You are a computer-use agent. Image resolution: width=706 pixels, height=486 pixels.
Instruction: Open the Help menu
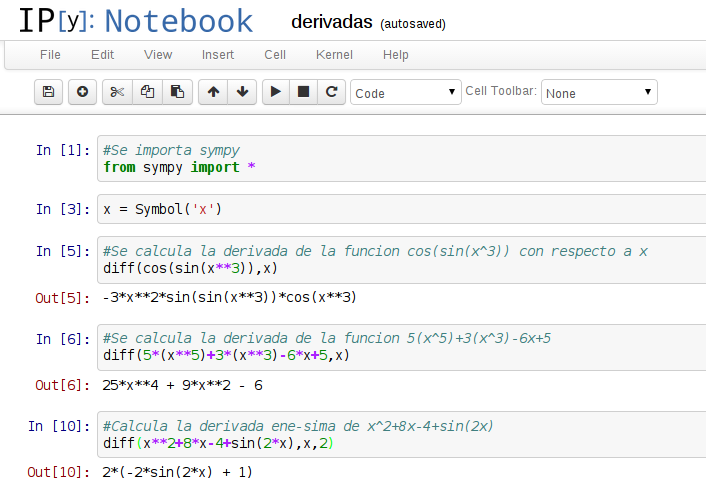pos(395,55)
